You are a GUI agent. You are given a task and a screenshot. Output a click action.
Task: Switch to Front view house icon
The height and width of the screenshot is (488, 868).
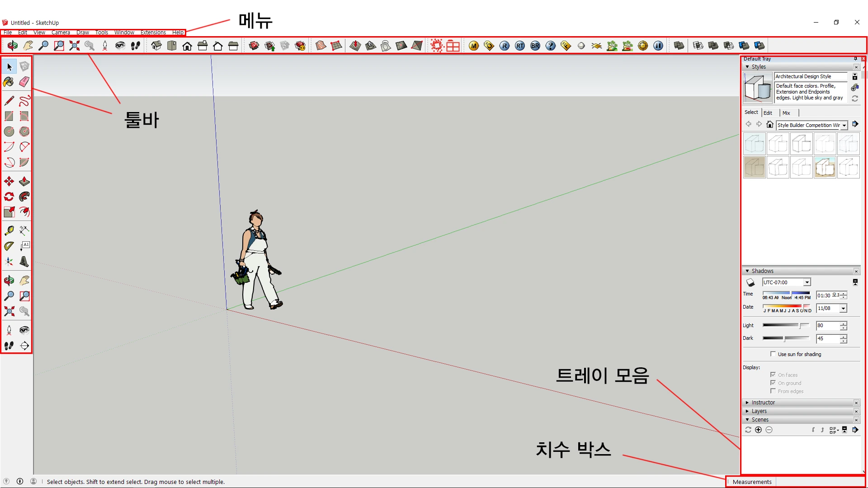tap(187, 46)
